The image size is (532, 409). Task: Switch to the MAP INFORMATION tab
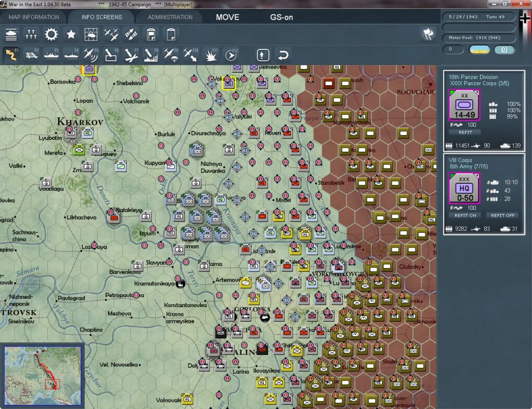(x=34, y=17)
